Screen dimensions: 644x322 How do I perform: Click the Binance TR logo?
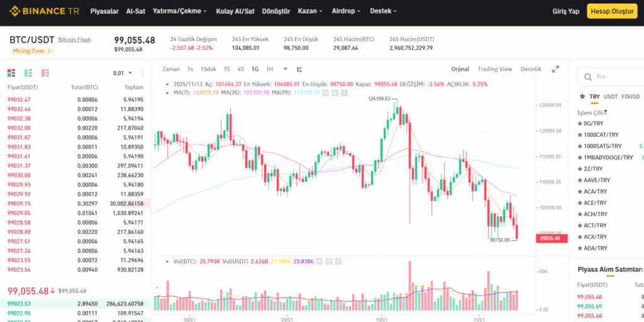click(x=45, y=11)
